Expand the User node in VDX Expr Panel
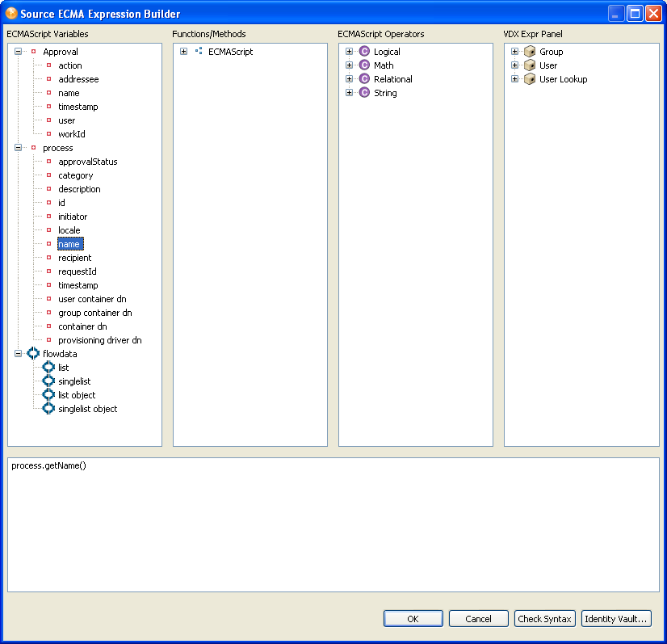The width and height of the screenshot is (667, 644). pyautogui.click(x=514, y=65)
